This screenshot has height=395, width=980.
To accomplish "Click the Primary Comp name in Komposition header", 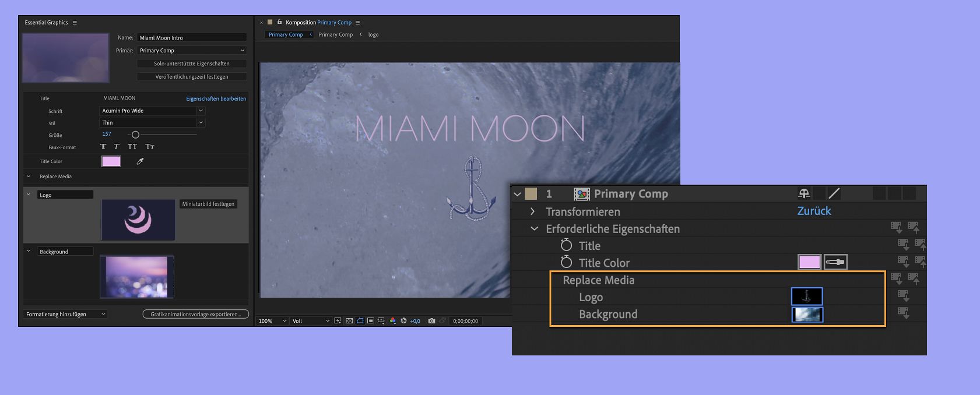I will pos(334,23).
